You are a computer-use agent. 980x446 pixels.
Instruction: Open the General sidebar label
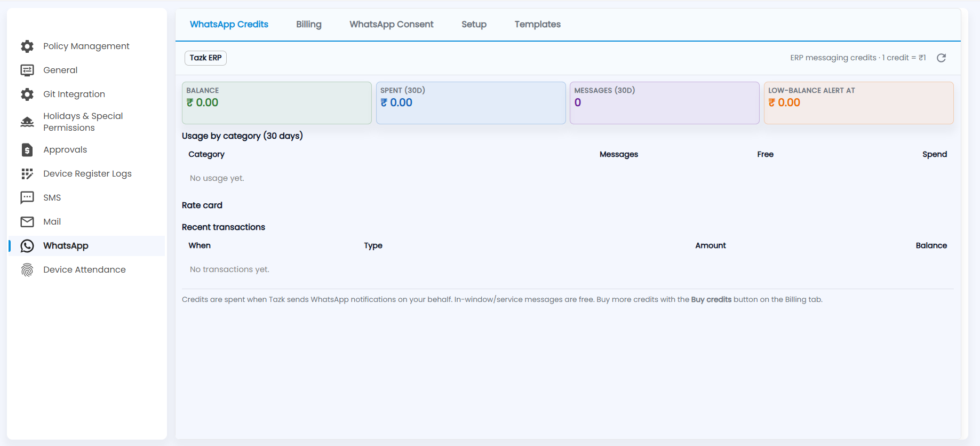tap(60, 70)
